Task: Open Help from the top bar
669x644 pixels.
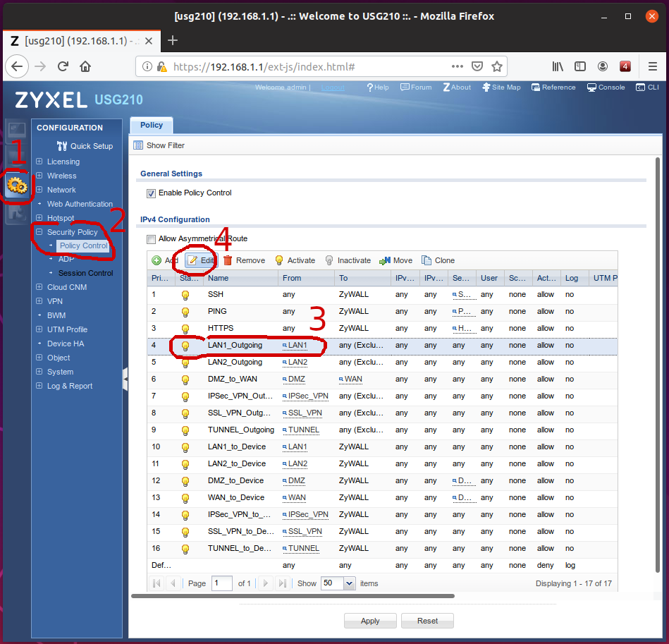Action: 378,87
